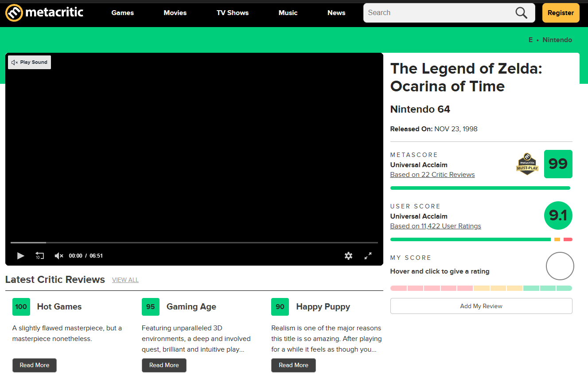Open the Gaming Age publication name

(191, 307)
